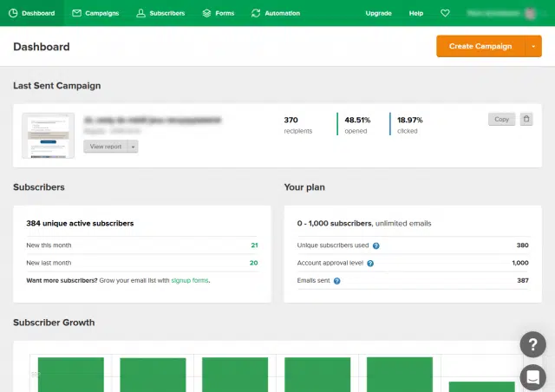This screenshot has width=555, height=392.
Task: Click the 48.51% opened statistic
Action: click(357, 125)
